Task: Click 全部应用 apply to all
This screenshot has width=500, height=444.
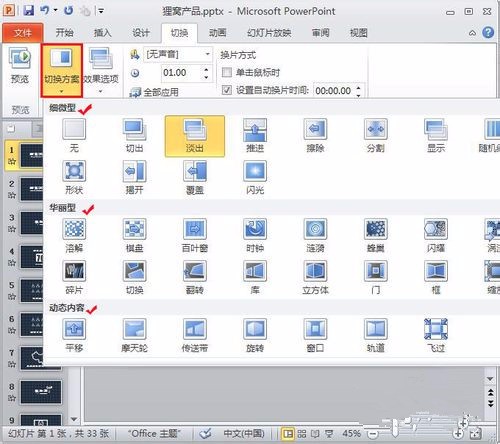Action: point(154,92)
